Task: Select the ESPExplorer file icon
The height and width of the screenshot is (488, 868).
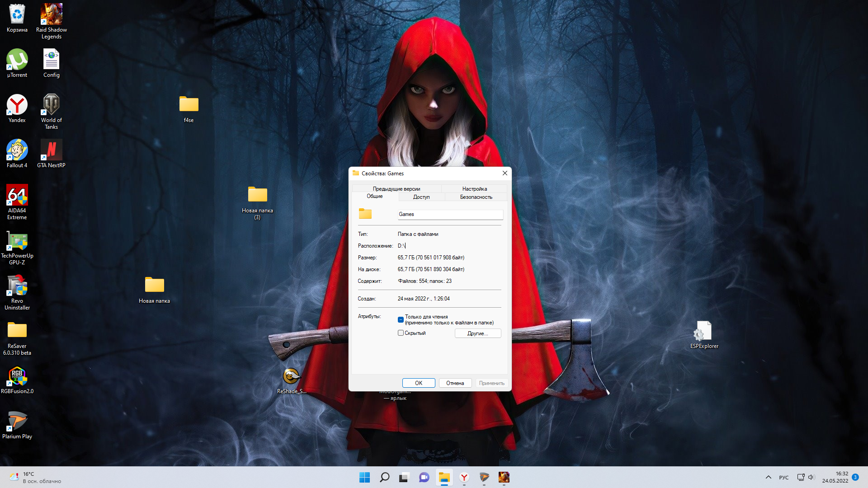Action: (x=704, y=332)
